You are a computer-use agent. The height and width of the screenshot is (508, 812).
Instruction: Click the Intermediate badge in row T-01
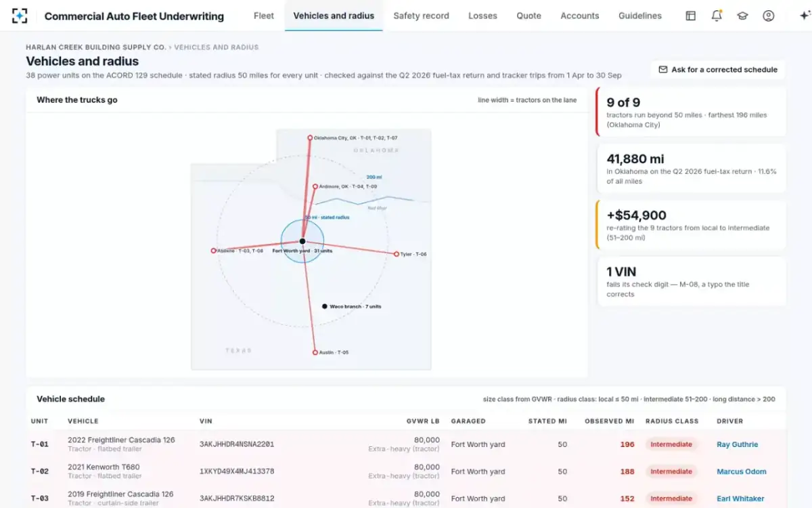[x=671, y=444]
